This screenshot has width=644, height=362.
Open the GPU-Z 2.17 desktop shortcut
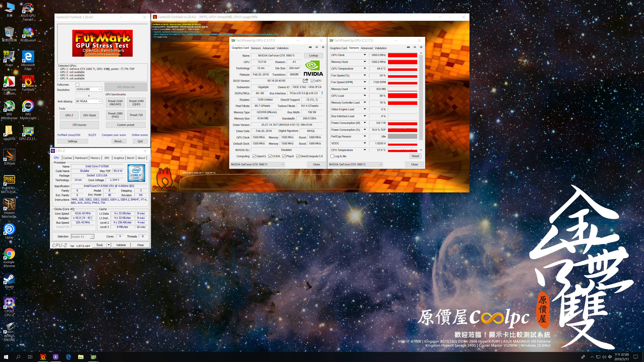[x=28, y=133]
